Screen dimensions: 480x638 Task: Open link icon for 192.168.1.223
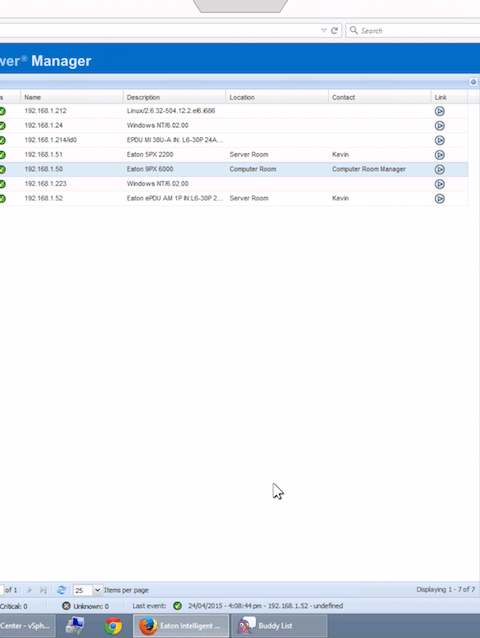pyautogui.click(x=439, y=184)
